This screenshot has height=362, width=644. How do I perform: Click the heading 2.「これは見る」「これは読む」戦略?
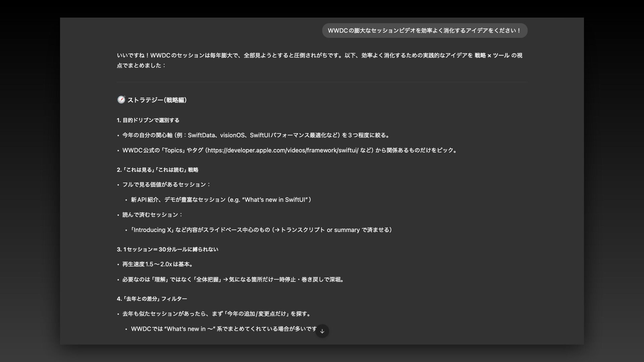point(158,170)
